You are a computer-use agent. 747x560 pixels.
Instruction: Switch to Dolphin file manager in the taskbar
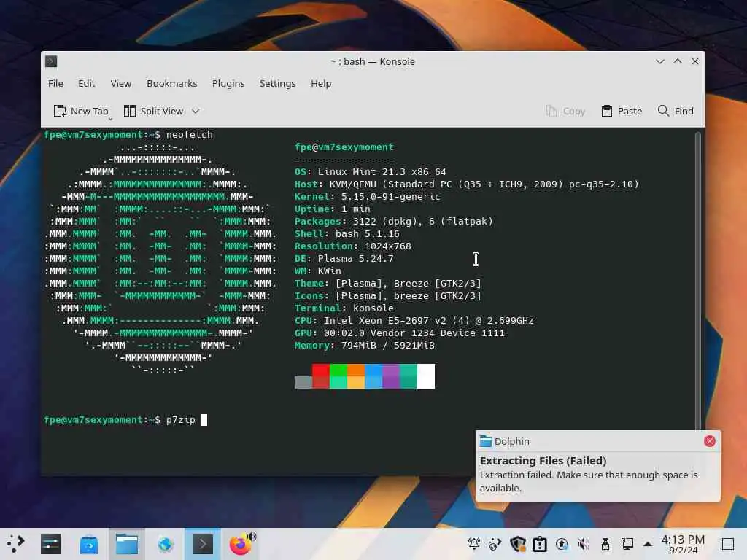click(127, 544)
